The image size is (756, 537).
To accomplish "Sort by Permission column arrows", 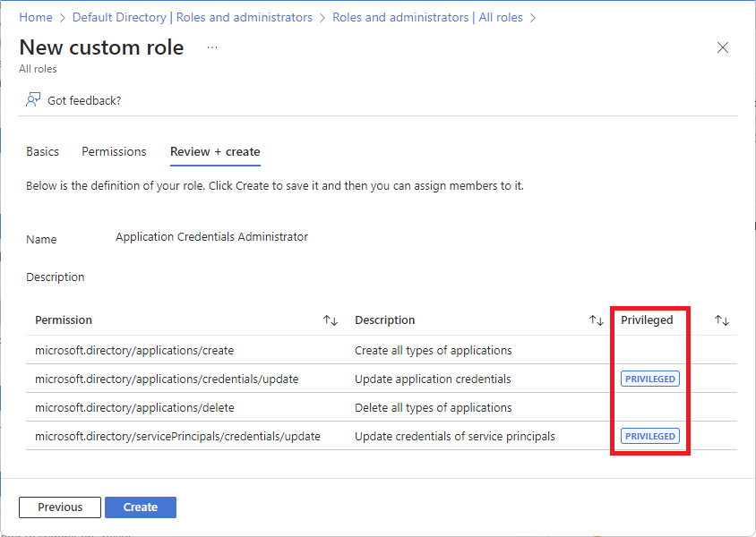I will pyautogui.click(x=331, y=320).
